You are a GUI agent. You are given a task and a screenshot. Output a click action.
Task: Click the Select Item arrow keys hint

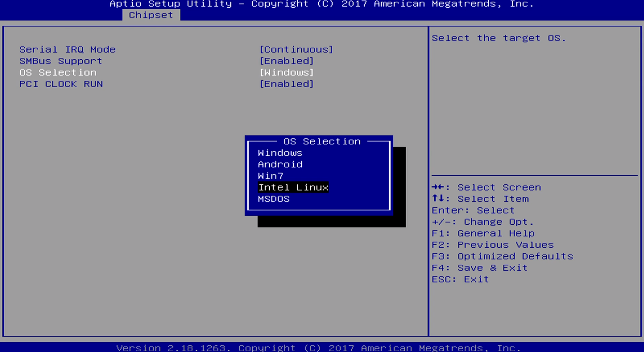tap(480, 199)
